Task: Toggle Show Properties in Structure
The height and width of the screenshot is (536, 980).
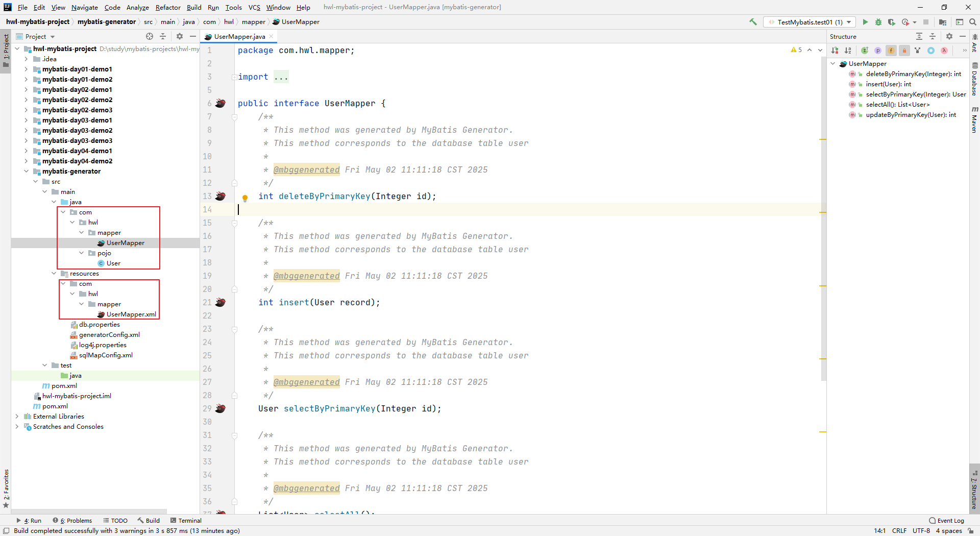Action: coord(878,51)
